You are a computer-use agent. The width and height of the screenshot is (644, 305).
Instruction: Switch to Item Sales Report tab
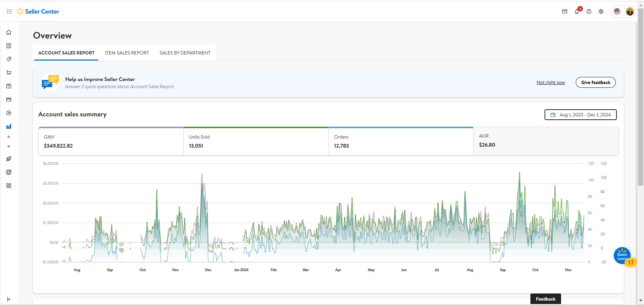(x=127, y=53)
